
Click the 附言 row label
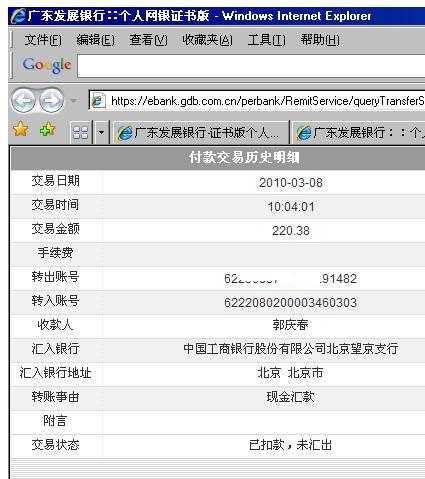point(55,421)
